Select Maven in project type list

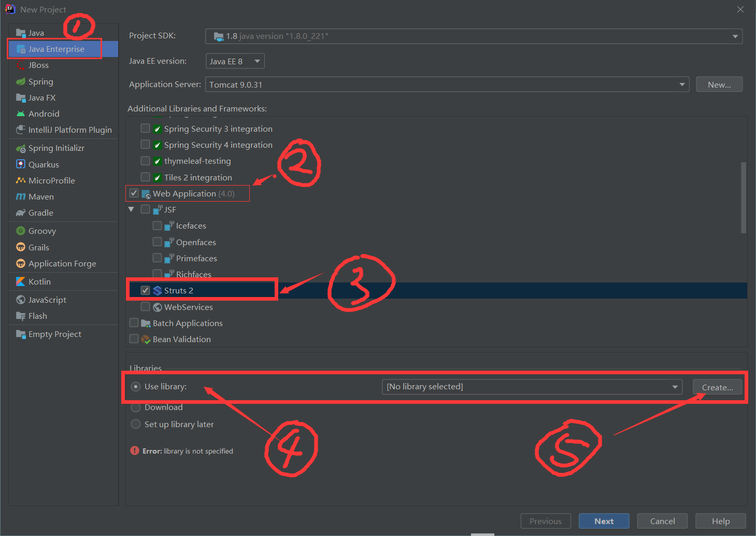point(63,196)
